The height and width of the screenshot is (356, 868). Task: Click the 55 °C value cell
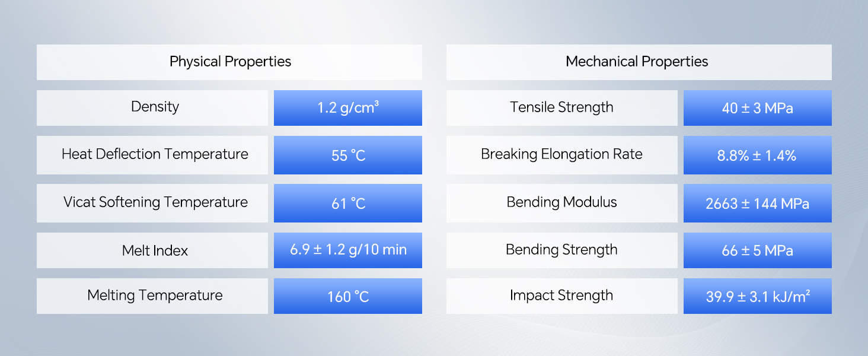pos(348,155)
